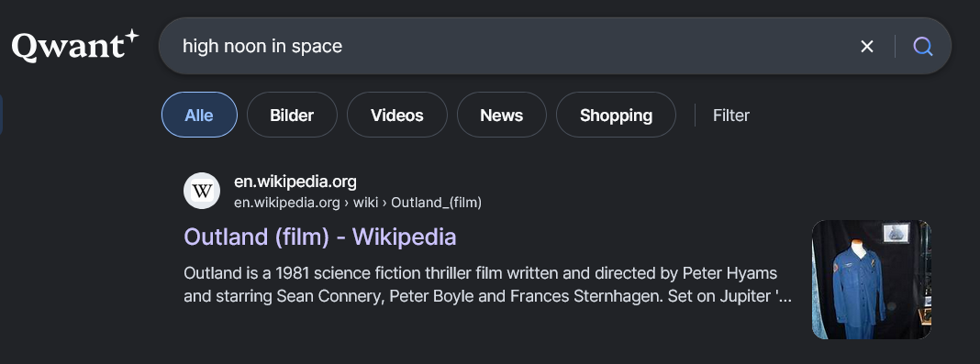This screenshot has width=980, height=364.
Task: Click the Outland description snippet text
Action: 488,285
